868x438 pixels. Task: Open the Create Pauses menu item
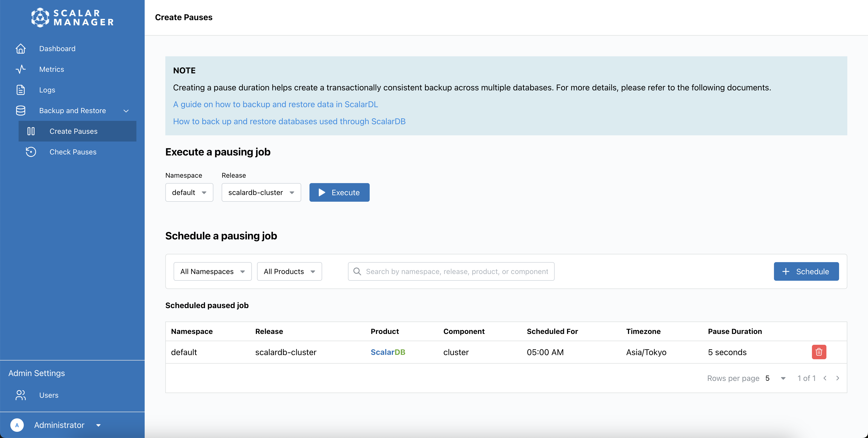73,131
